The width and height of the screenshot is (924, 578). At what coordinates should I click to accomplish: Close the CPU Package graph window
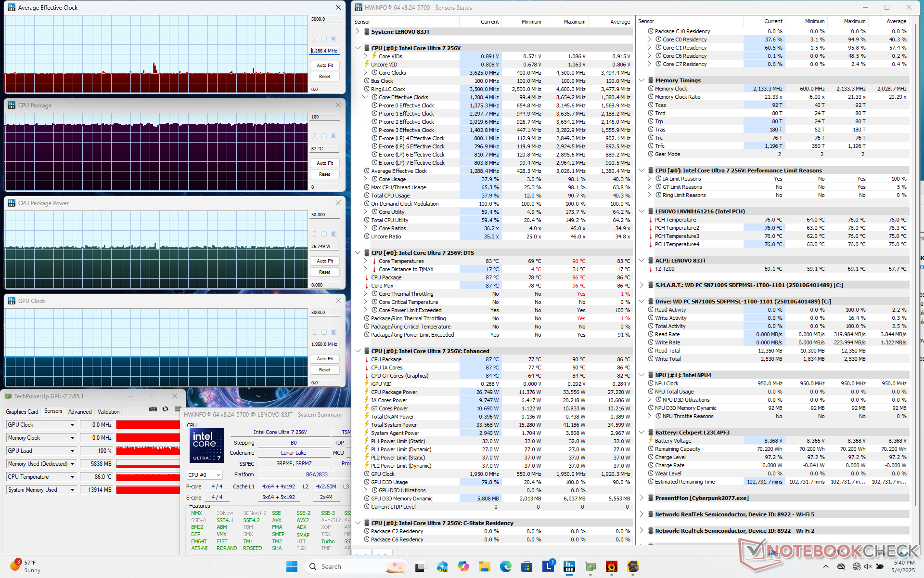click(x=338, y=105)
